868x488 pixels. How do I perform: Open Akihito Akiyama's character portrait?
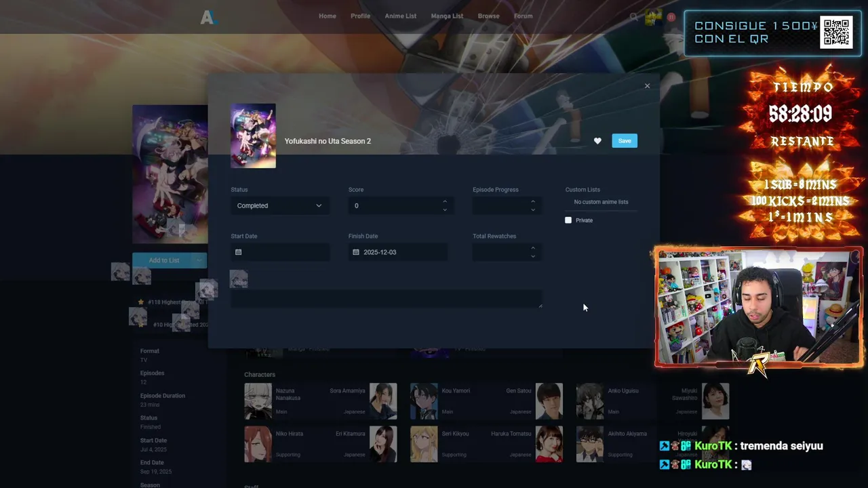pyautogui.click(x=590, y=444)
